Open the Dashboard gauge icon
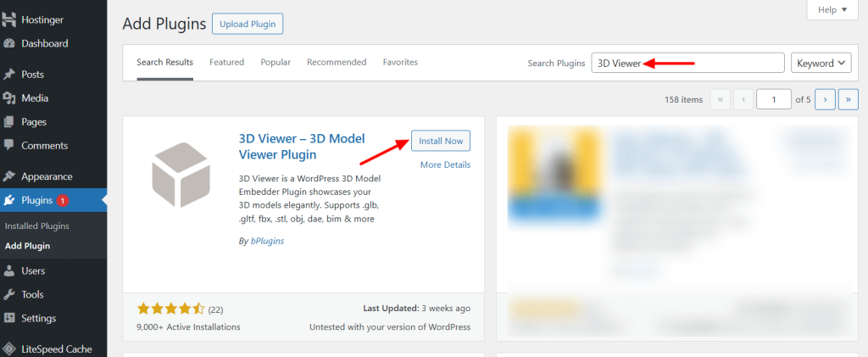Screen dimensions: 868x357 coord(8,44)
